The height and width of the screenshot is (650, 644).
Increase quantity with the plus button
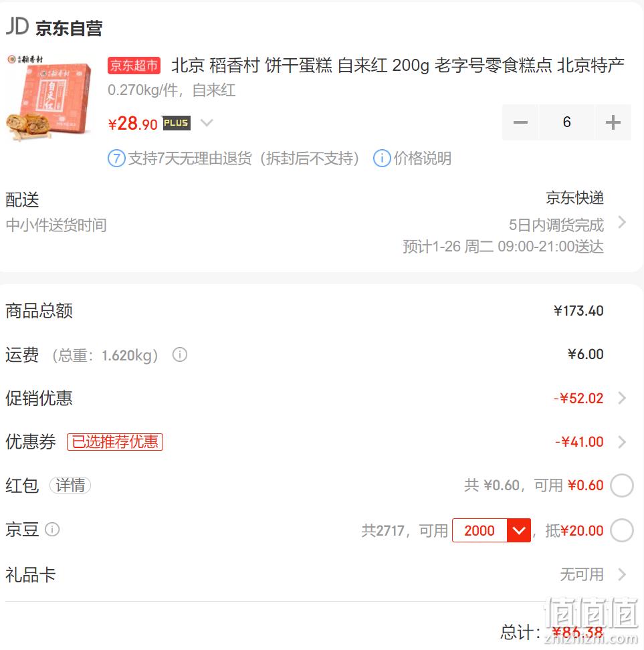(x=613, y=122)
